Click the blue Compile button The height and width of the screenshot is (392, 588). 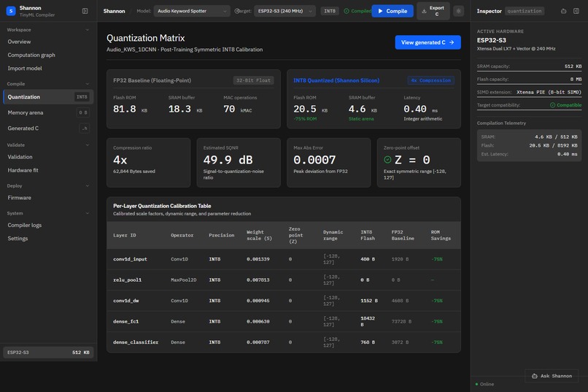coord(392,11)
